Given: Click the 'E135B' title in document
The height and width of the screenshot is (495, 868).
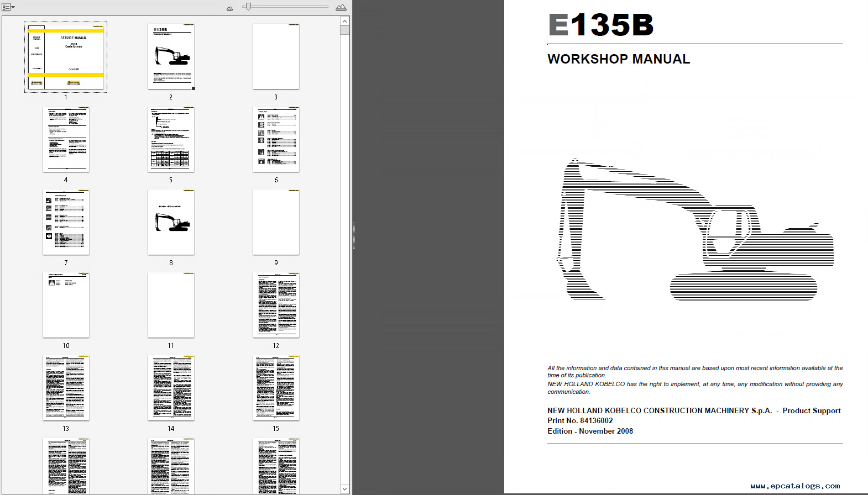Looking at the screenshot, I should coord(601,25).
